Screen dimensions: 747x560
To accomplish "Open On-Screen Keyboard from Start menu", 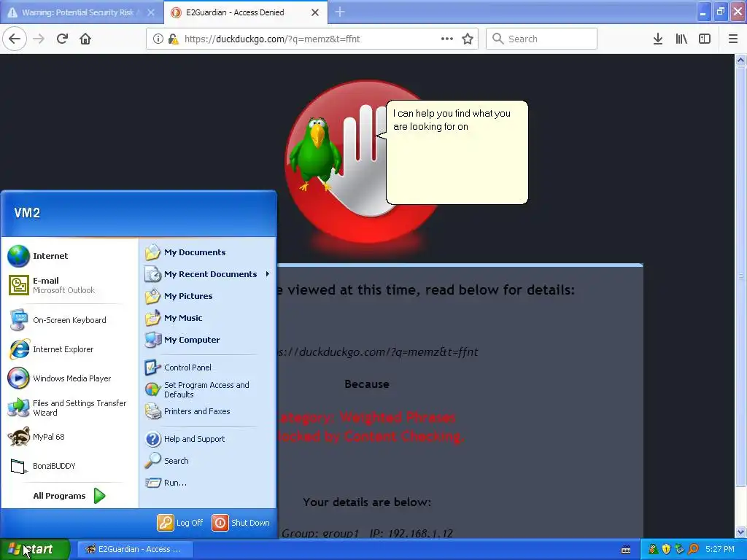I will pyautogui.click(x=69, y=320).
